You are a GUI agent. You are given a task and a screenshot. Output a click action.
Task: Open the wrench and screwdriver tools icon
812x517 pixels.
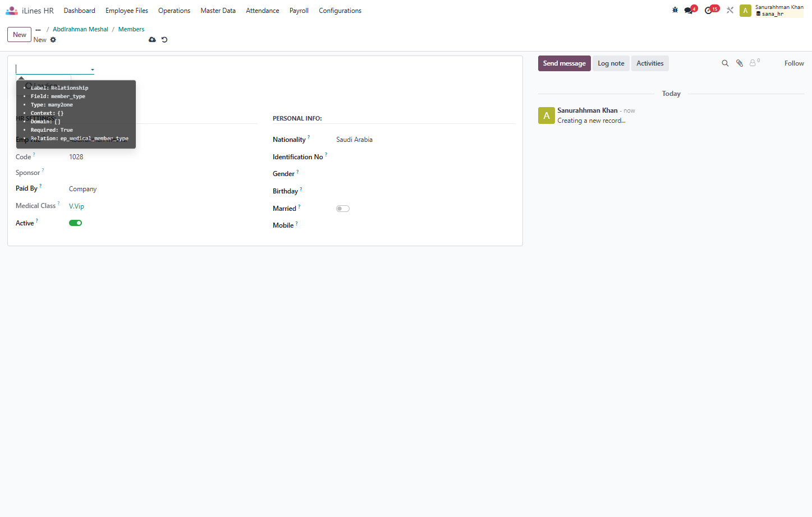pyautogui.click(x=730, y=10)
